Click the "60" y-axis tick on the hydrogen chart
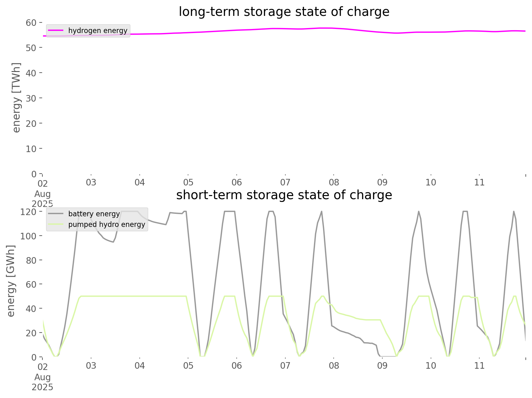Screen dimensions: 532x398 (x=32, y=23)
